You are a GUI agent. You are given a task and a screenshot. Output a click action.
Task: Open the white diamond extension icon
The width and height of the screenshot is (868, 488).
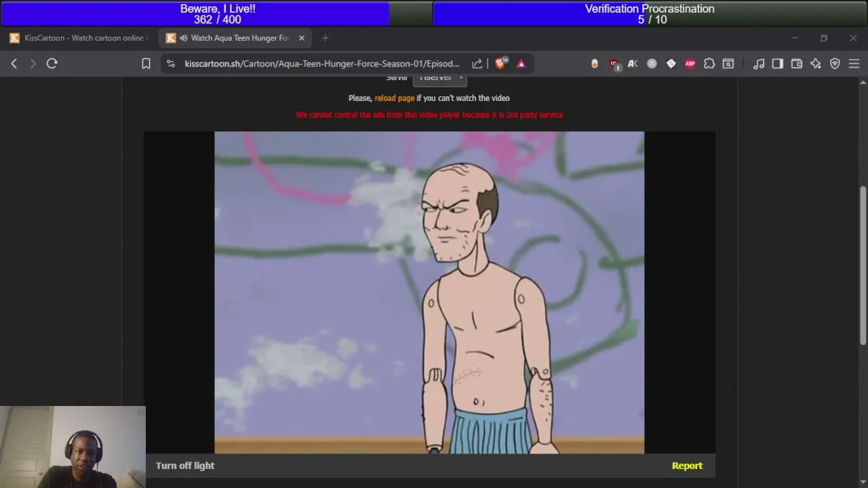[671, 64]
